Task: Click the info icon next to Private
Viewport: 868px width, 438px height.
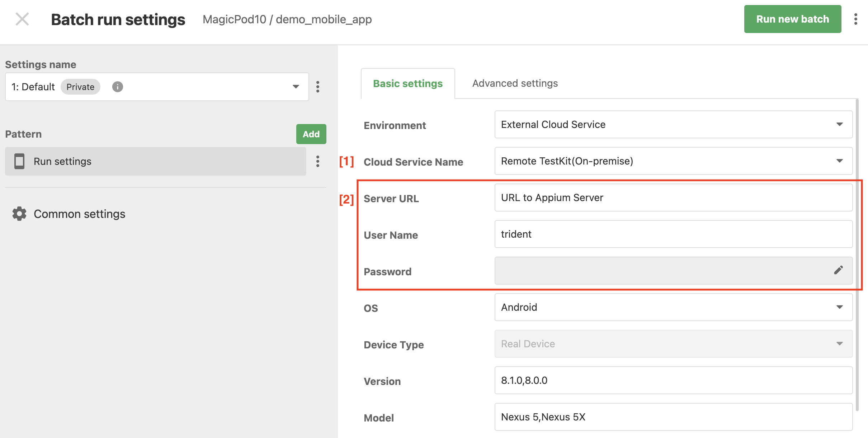Action: [118, 87]
